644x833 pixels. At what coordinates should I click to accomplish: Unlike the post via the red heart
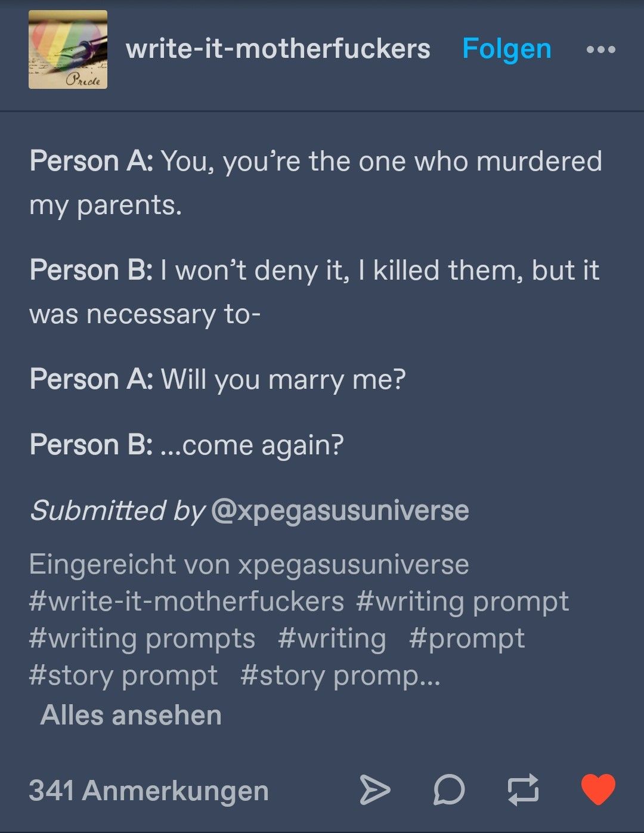598,789
